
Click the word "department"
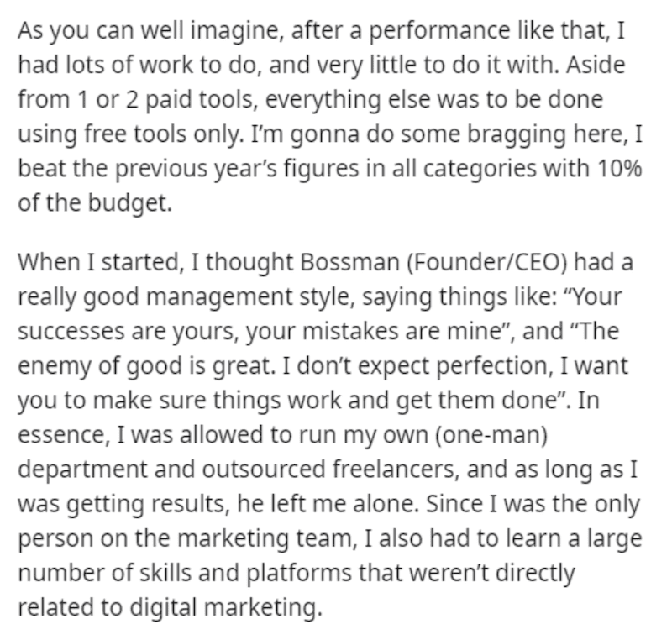(82, 470)
